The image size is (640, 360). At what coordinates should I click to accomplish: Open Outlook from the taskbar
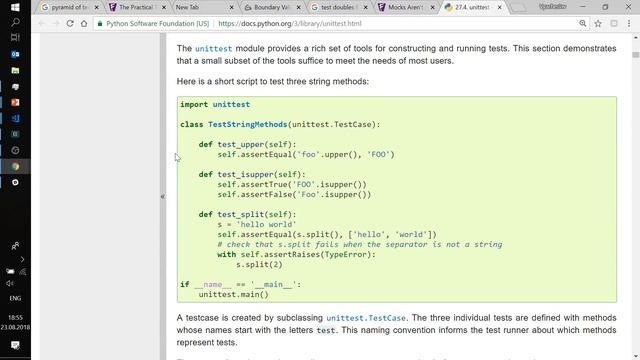click(x=15, y=54)
